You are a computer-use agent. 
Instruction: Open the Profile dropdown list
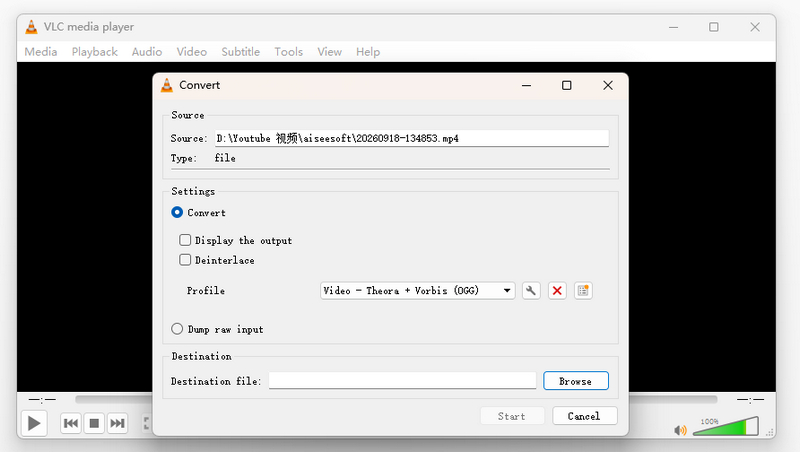pyautogui.click(x=417, y=291)
